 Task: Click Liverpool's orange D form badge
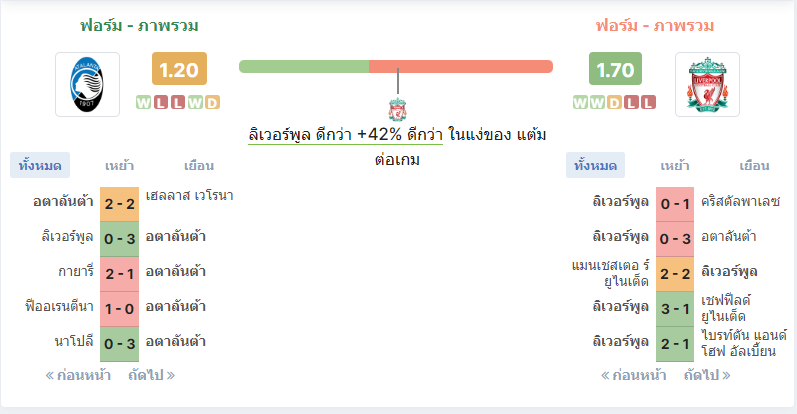point(614,103)
